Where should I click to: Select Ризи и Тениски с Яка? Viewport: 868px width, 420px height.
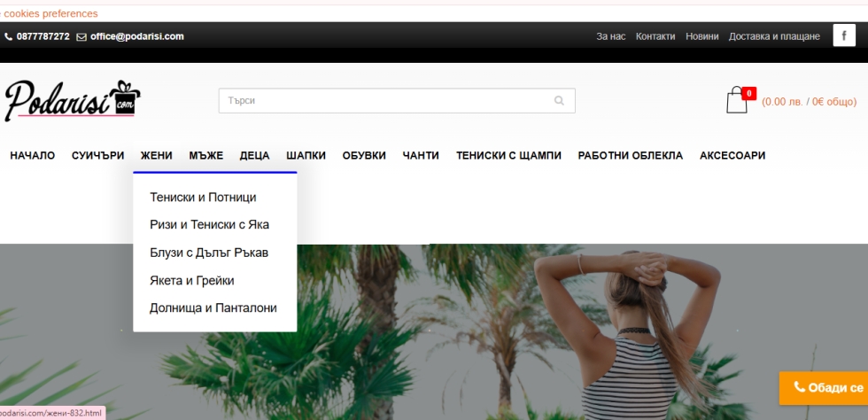pos(209,225)
